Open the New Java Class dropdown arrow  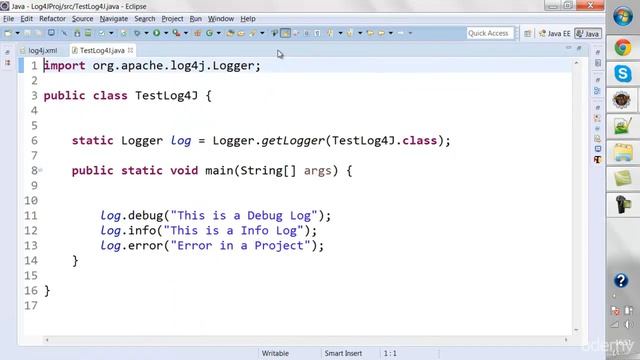[x=219, y=33]
